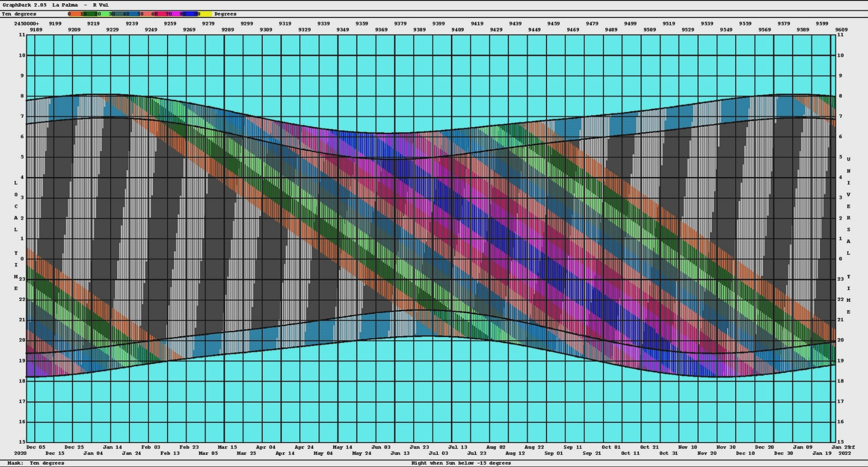Select the dark green 10–20 legend swatch
Viewport: 868px width, 467px height.
(x=89, y=14)
